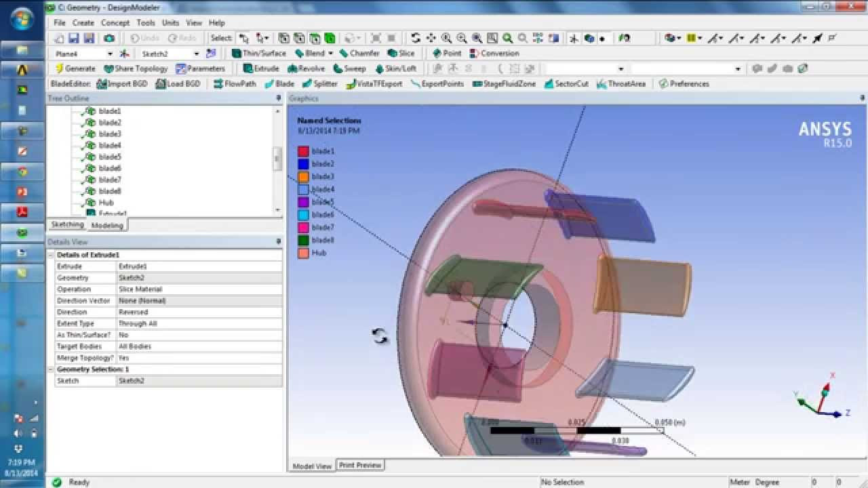Click the green blade8 legend swatch

(x=303, y=240)
